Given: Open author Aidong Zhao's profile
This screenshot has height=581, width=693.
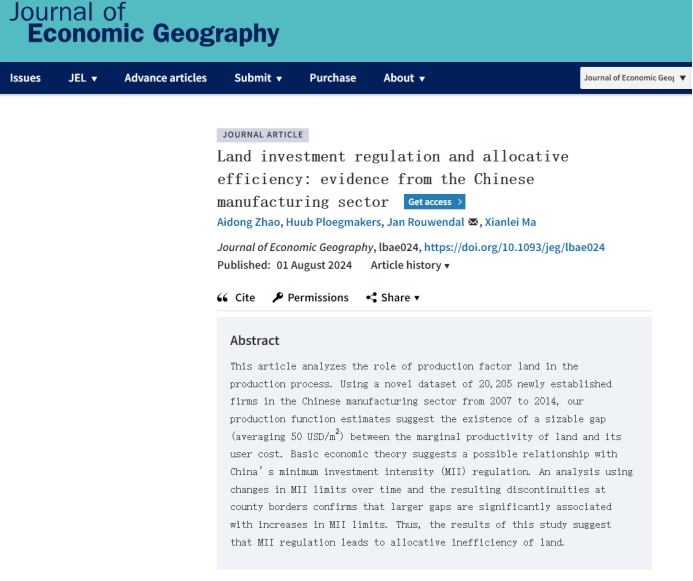Looking at the screenshot, I should pyautogui.click(x=251, y=222).
